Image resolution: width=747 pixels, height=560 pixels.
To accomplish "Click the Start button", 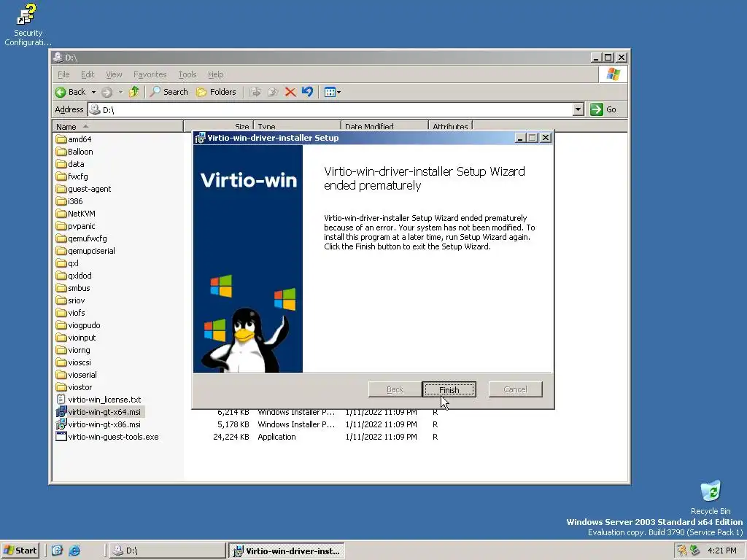I will (x=20, y=551).
